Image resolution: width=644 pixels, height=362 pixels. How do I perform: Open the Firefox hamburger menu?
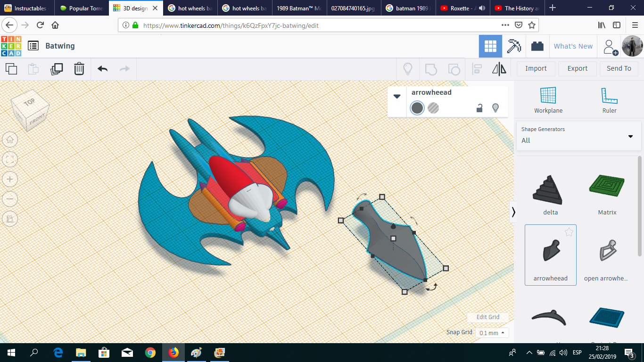(x=634, y=25)
